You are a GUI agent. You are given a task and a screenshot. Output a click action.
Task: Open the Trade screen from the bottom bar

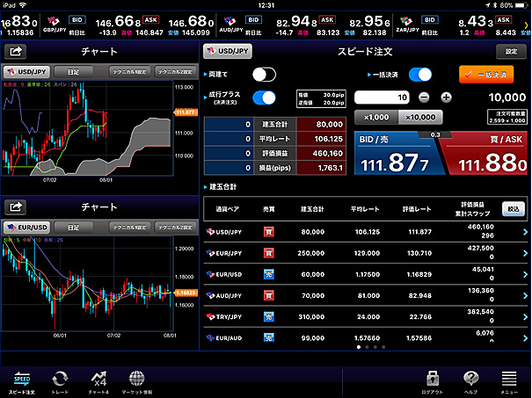[x=59, y=380]
